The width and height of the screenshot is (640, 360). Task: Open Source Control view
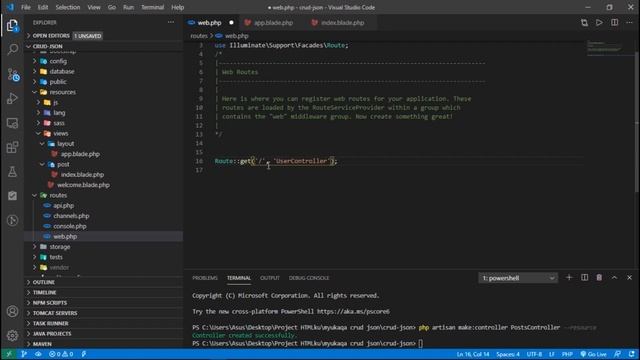[x=13, y=75]
